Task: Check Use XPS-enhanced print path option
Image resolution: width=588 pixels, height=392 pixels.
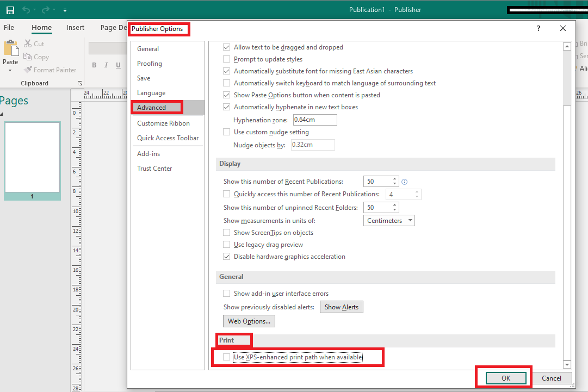Action: pos(226,357)
